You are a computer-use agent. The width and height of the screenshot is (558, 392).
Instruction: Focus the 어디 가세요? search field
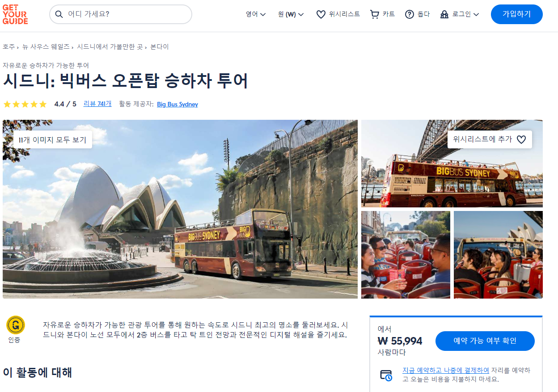pyautogui.click(x=121, y=14)
